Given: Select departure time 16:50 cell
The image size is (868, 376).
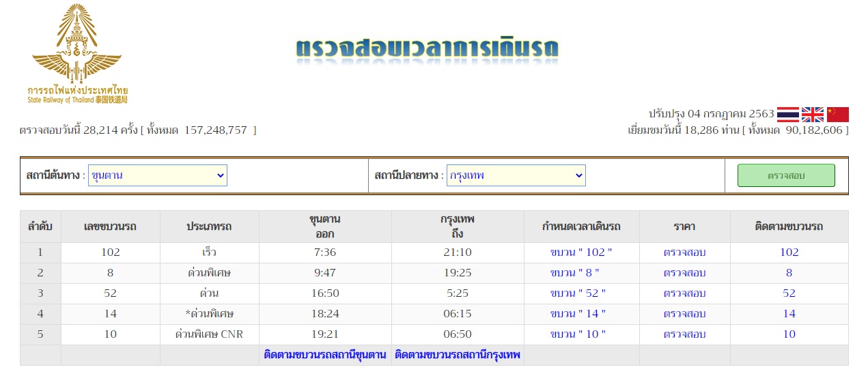Looking at the screenshot, I should pos(325,293).
